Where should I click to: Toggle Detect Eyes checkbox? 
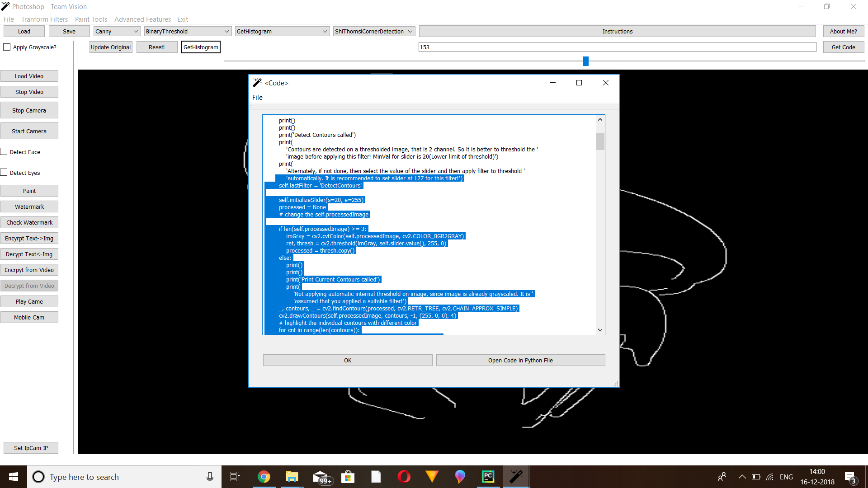[x=4, y=173]
